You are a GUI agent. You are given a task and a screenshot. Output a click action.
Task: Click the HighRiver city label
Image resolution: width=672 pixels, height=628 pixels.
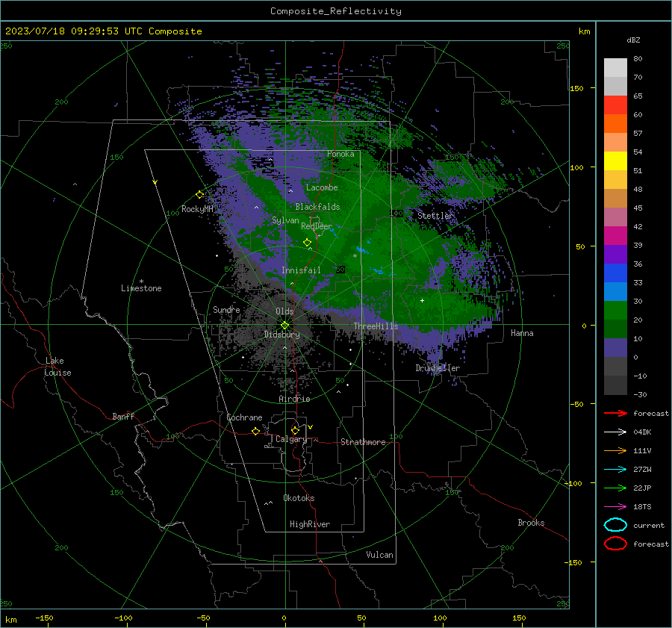point(310,524)
